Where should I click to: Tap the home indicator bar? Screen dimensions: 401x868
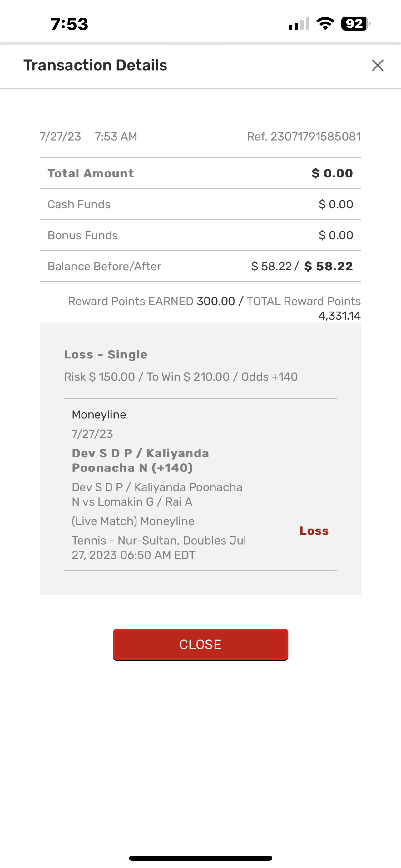click(200, 858)
